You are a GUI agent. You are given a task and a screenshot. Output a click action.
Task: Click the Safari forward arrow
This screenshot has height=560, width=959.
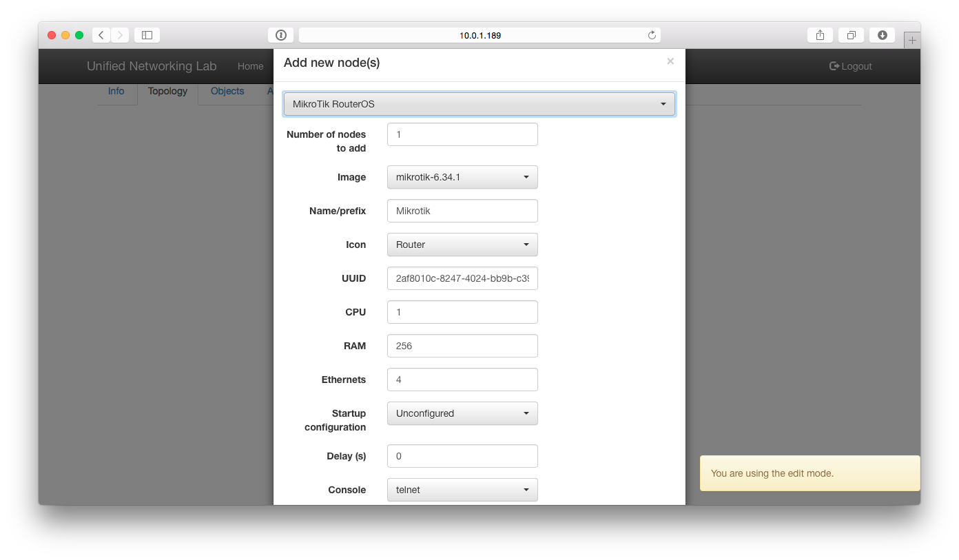[120, 35]
